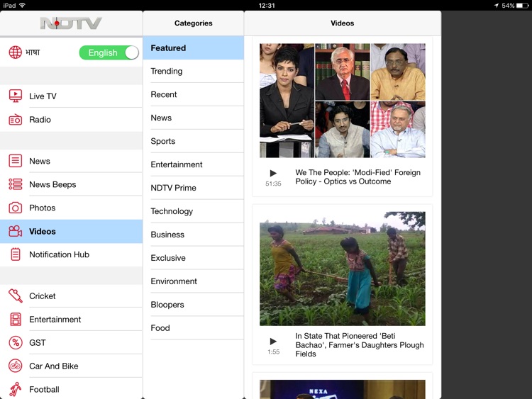Click Farmer's Daughters Plough Fields title
Screen dimensions: 532x399
[x=360, y=344]
